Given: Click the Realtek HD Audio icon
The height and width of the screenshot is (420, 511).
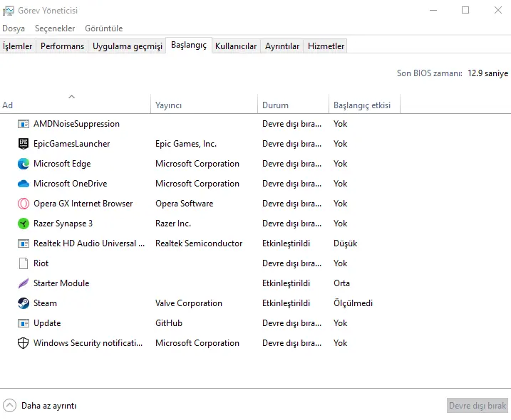Looking at the screenshot, I should coord(23,243).
